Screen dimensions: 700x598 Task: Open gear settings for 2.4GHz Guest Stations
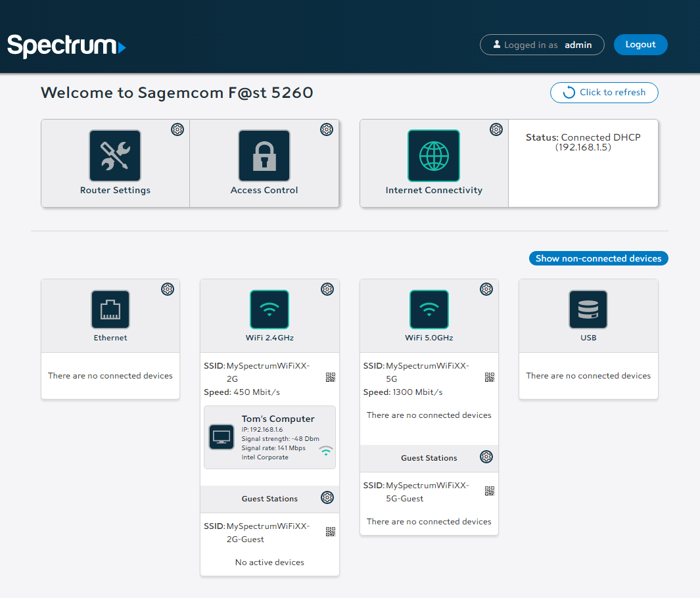coord(327,497)
